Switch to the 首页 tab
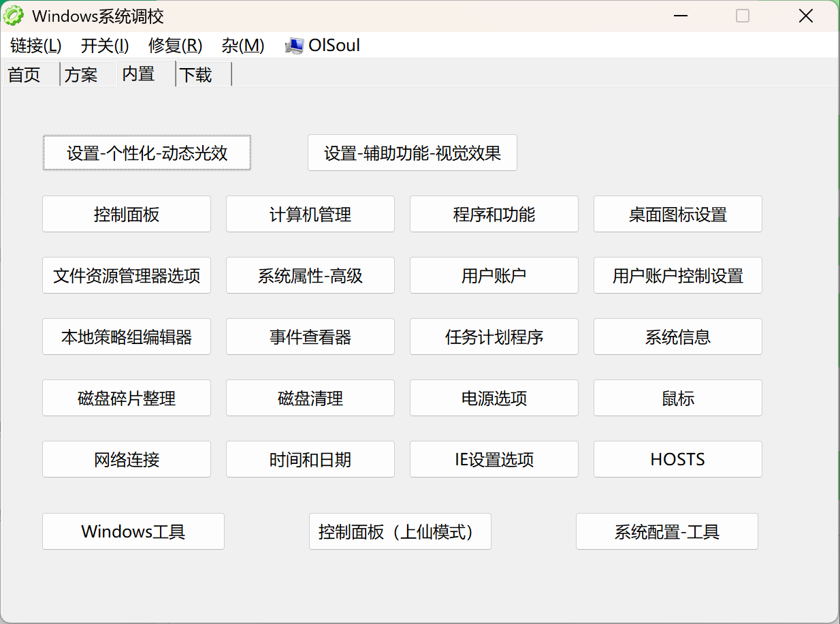 click(x=31, y=74)
